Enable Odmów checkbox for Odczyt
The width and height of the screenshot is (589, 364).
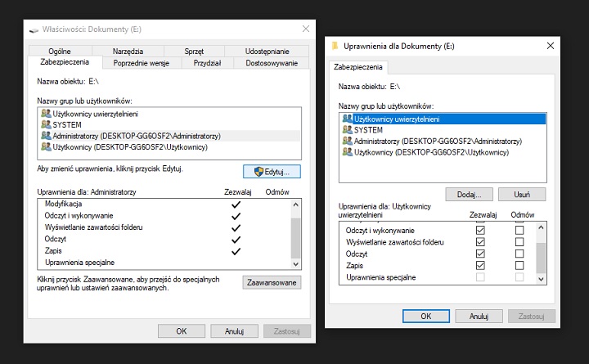tap(519, 254)
